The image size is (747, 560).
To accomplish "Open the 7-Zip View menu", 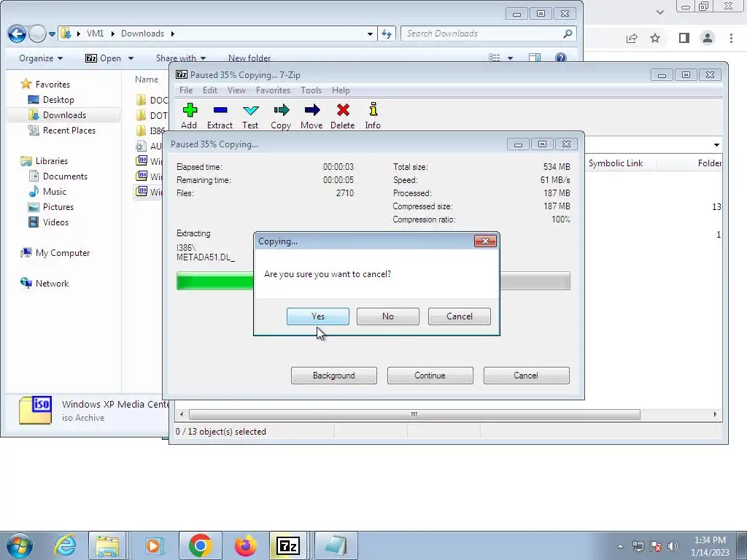I will pos(236,90).
